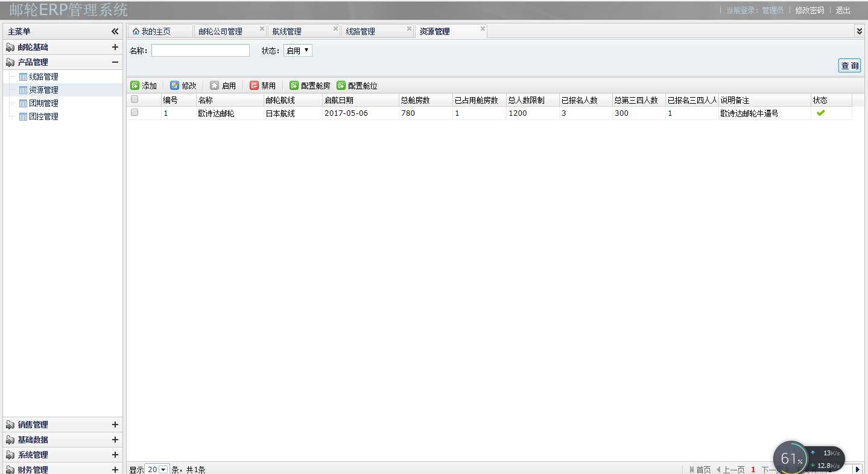Sort by 名称 column header

(230, 100)
